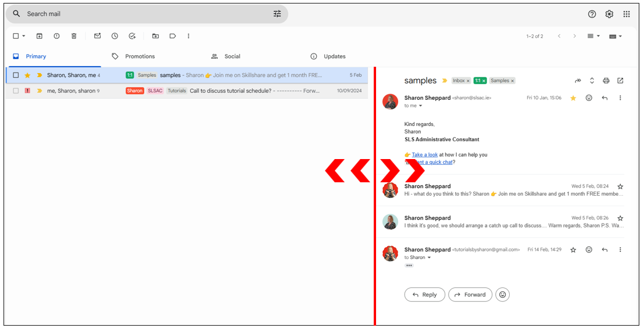Open the Google apps grid
Screen dimensions: 644x328
point(627,14)
